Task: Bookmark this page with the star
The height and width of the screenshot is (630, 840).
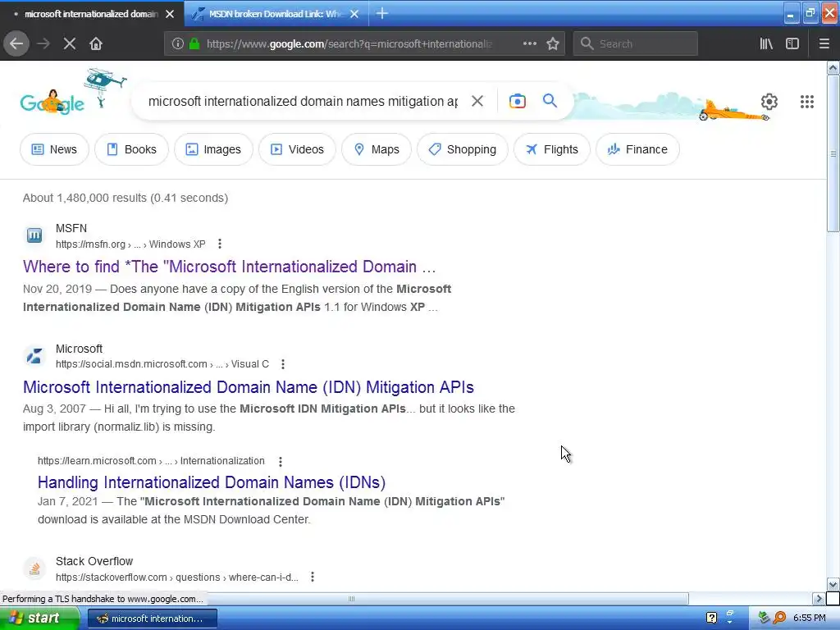Action: [x=553, y=44]
